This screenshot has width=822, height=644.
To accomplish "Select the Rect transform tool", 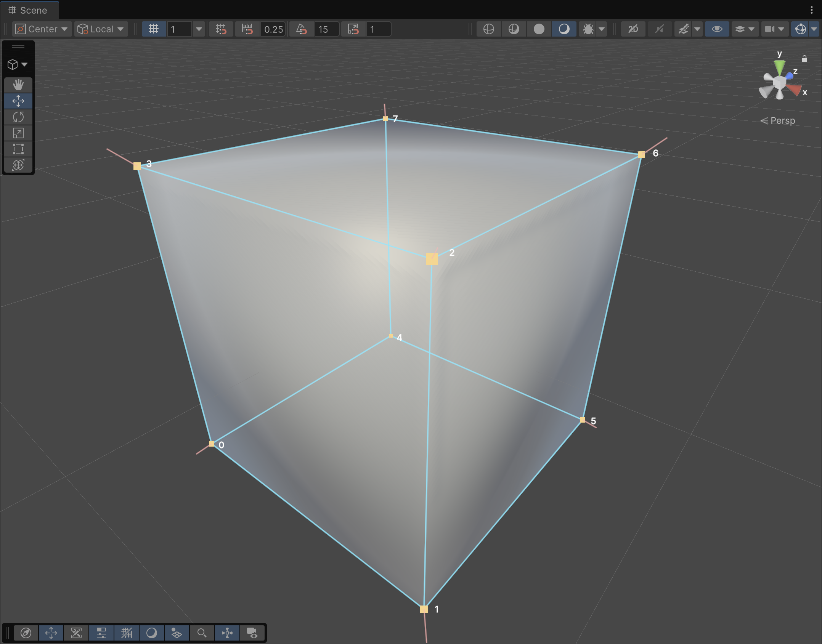I will [x=18, y=149].
